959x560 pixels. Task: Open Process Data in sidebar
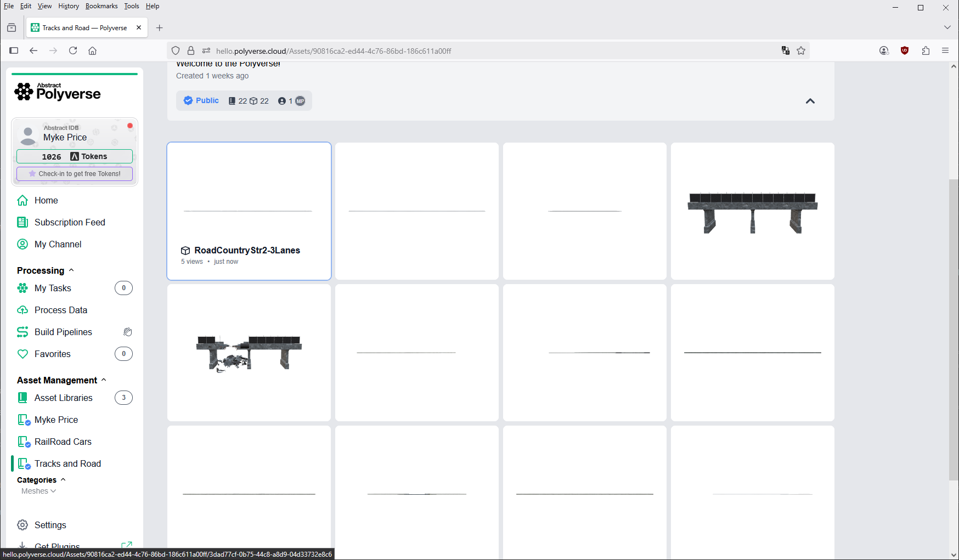[60, 310]
